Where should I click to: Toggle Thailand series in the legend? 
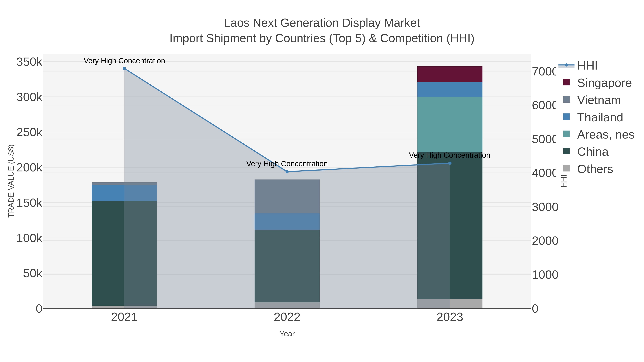[593, 117]
